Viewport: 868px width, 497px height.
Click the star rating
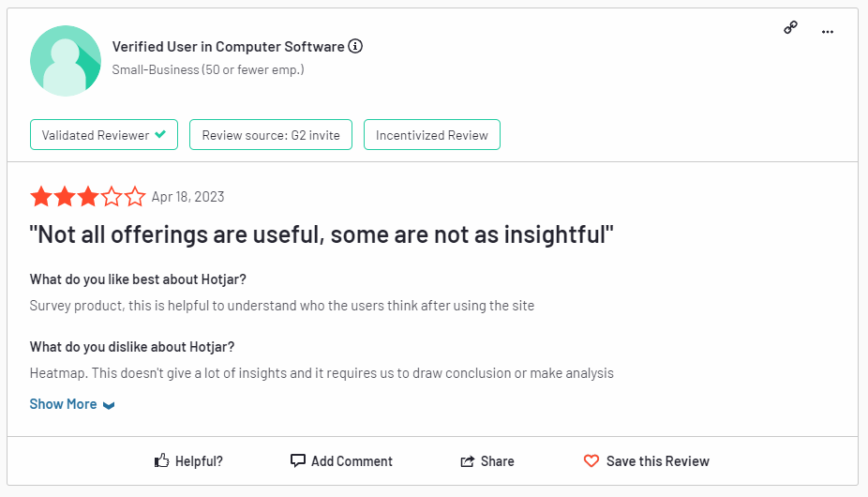point(88,197)
